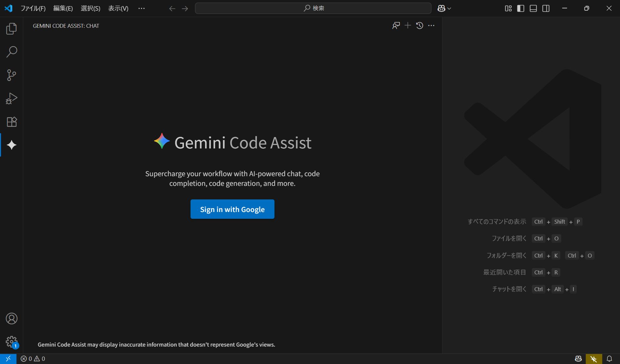Click the チャットを開く shortcut label

click(509, 289)
